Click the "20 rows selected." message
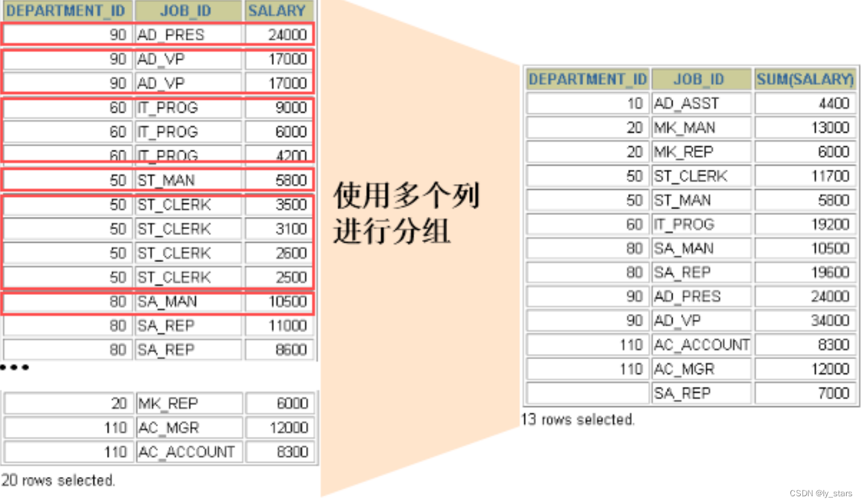The width and height of the screenshot is (862, 504). 58,480
